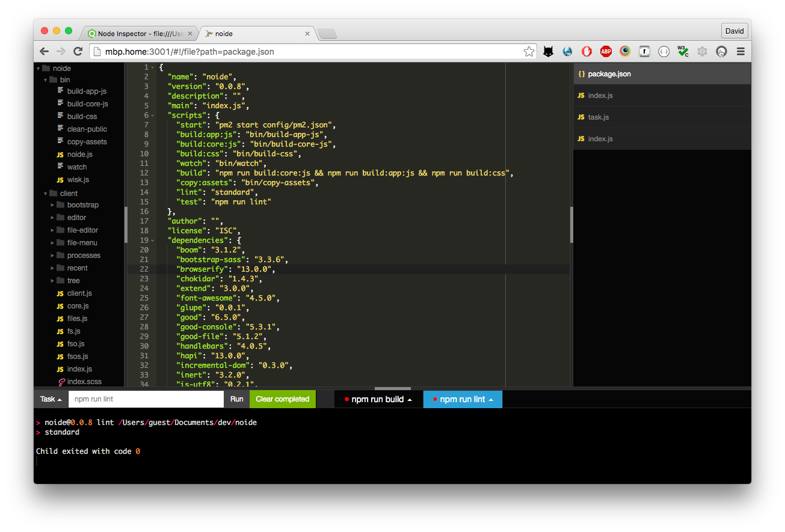Open noide.js in the file tree

[79, 154]
